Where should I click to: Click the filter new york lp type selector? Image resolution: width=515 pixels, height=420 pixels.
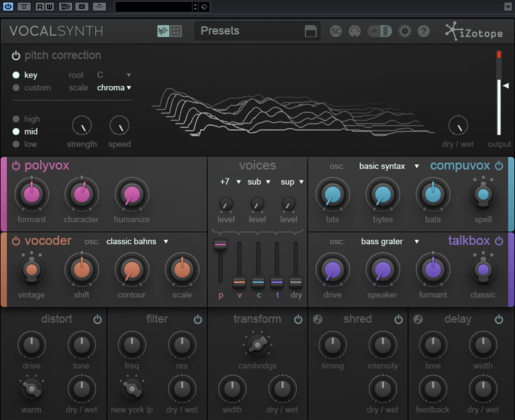point(132,389)
